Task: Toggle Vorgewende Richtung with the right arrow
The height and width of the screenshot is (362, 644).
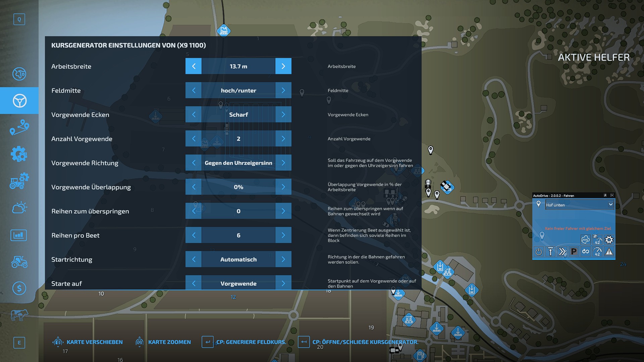Action: 283,163
